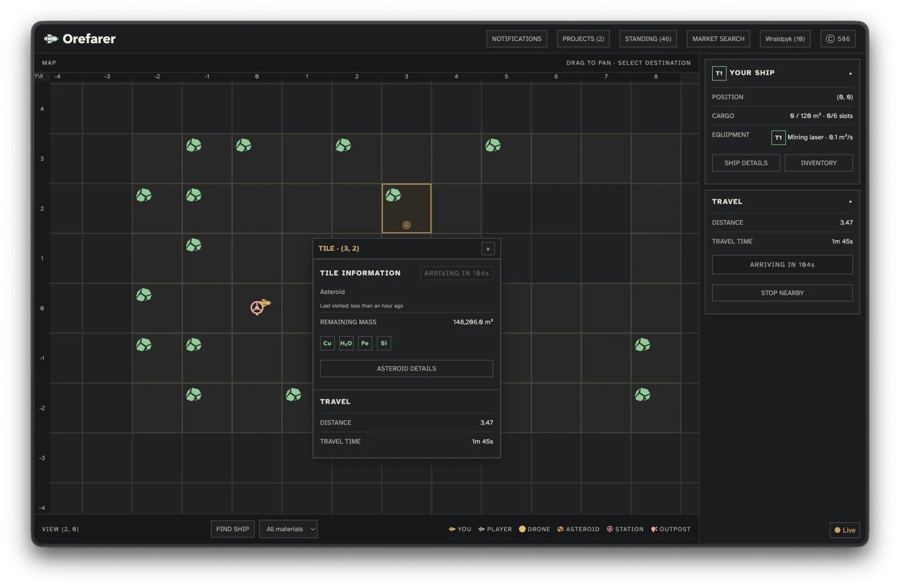
Task: Open Projects (2)
Action: 583,39
